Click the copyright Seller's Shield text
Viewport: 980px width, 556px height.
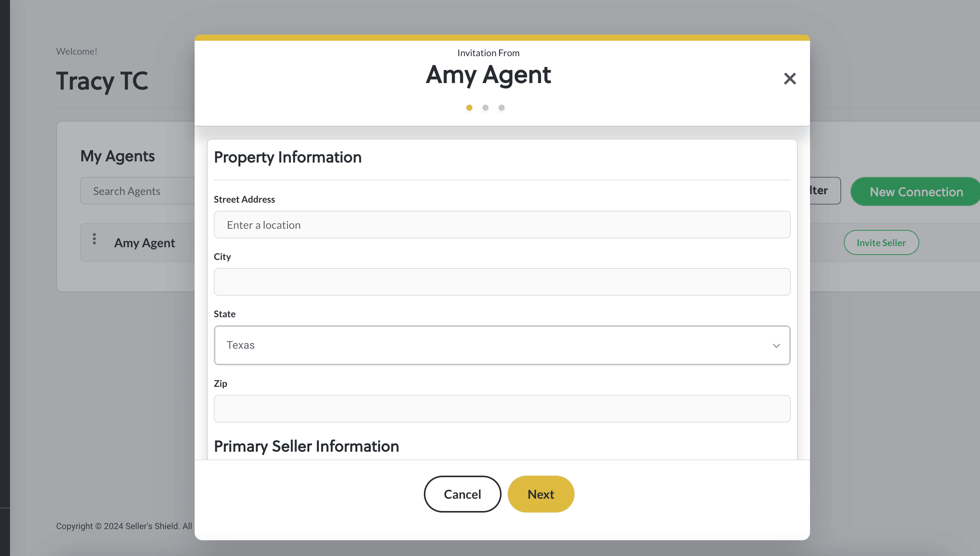(x=124, y=526)
